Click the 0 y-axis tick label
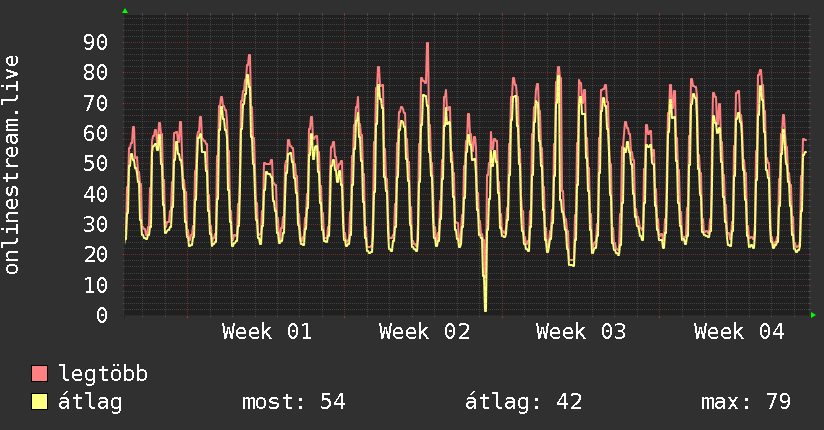Viewport: 824px width, 430px height. tap(102, 315)
